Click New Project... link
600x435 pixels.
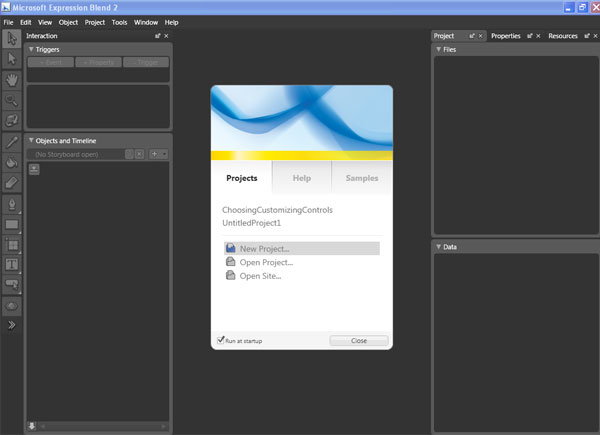pos(264,248)
